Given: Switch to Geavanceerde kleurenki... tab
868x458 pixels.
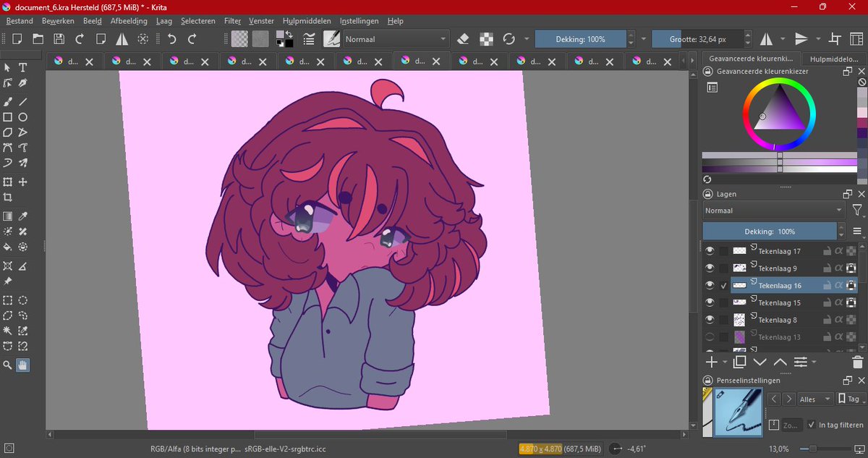Looking at the screenshot, I should 751,59.
